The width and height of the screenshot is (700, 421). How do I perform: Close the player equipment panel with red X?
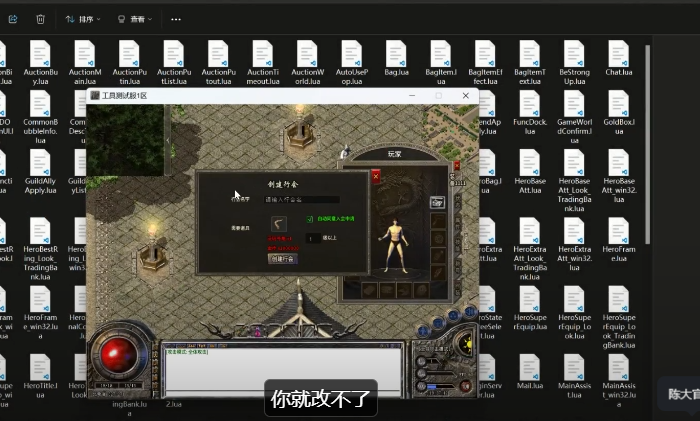pyautogui.click(x=376, y=176)
